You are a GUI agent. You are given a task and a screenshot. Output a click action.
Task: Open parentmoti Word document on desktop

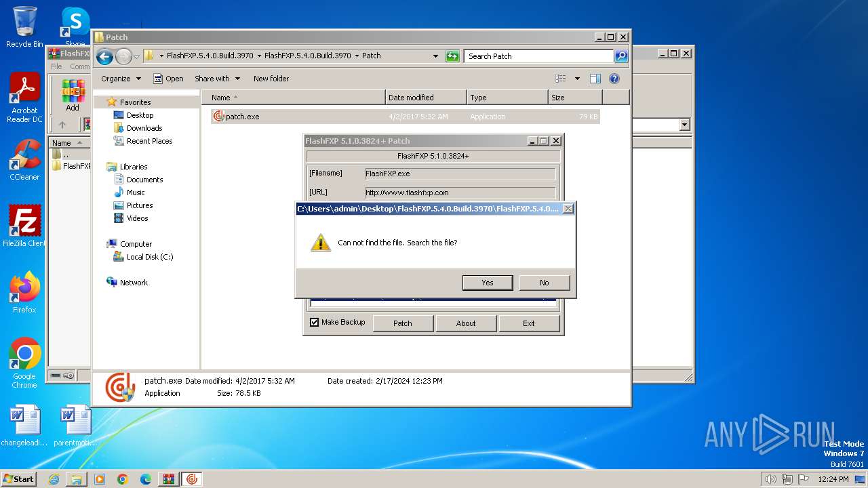(75, 426)
